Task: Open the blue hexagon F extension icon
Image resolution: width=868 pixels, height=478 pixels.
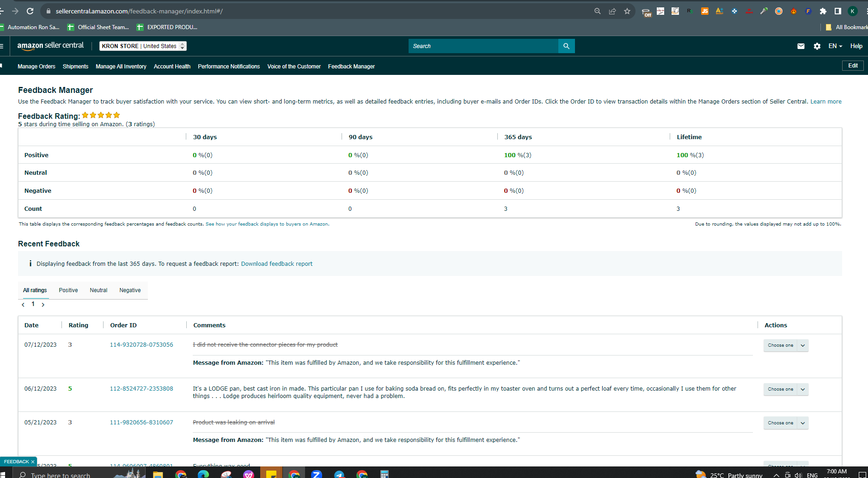Action: coord(808,11)
